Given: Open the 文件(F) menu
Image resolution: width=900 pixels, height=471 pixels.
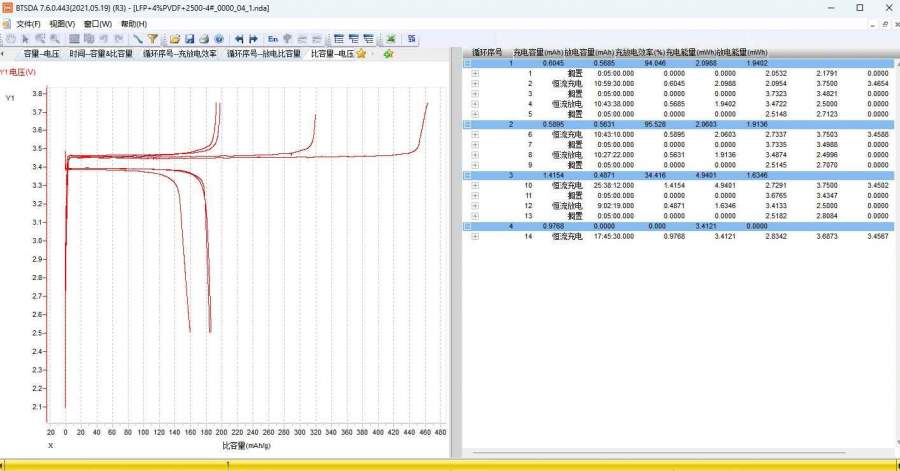Looking at the screenshot, I should [29, 23].
